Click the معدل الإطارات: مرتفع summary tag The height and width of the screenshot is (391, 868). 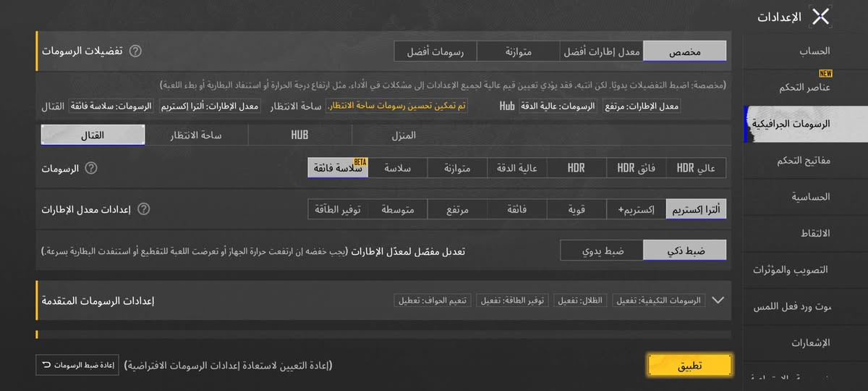pos(641,106)
